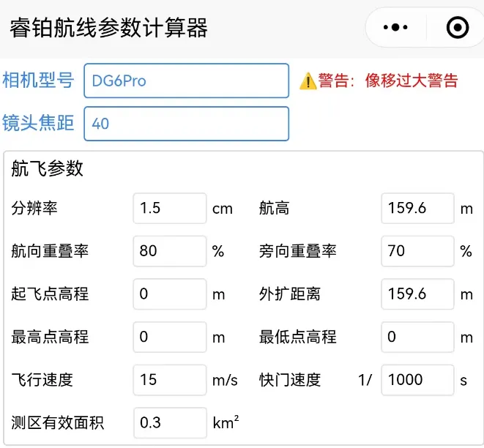Edit the 外扩距离 input field
Screen dimensions: 484x448
pyautogui.click(x=417, y=294)
